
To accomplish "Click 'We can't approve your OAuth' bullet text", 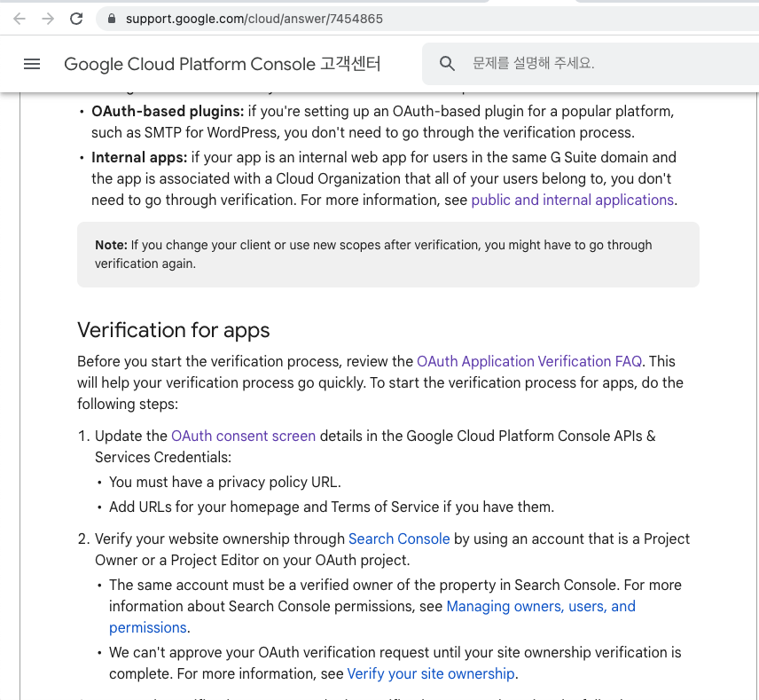I will pos(395,664).
